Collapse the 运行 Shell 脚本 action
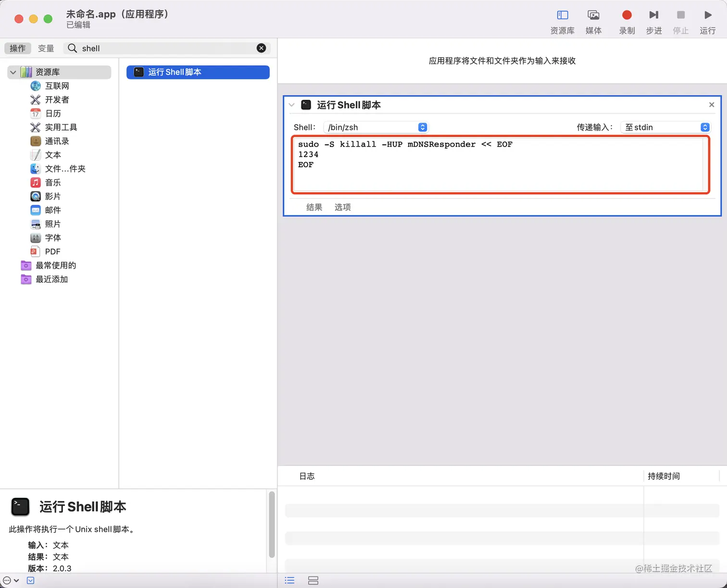 [291, 105]
